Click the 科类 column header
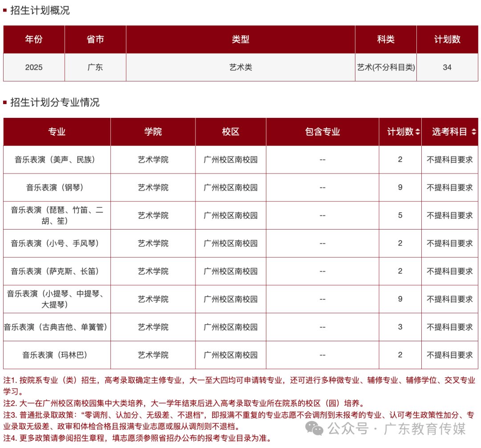481x448 pixels. 386,40
